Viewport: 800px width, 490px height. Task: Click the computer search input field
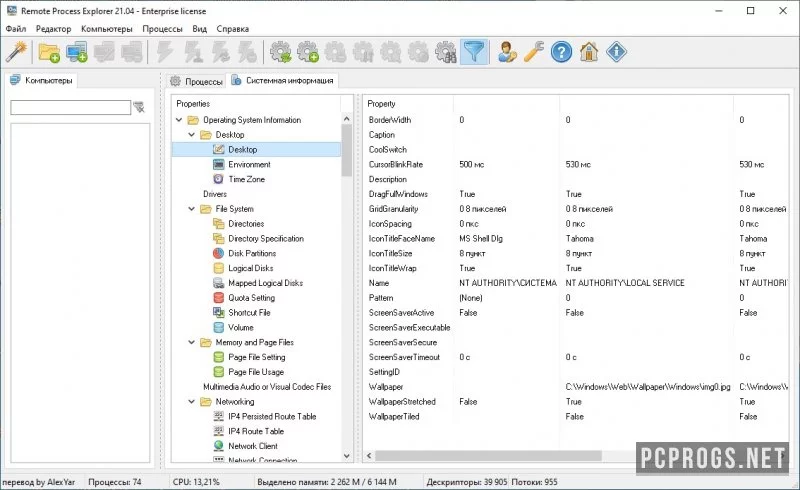coord(70,107)
